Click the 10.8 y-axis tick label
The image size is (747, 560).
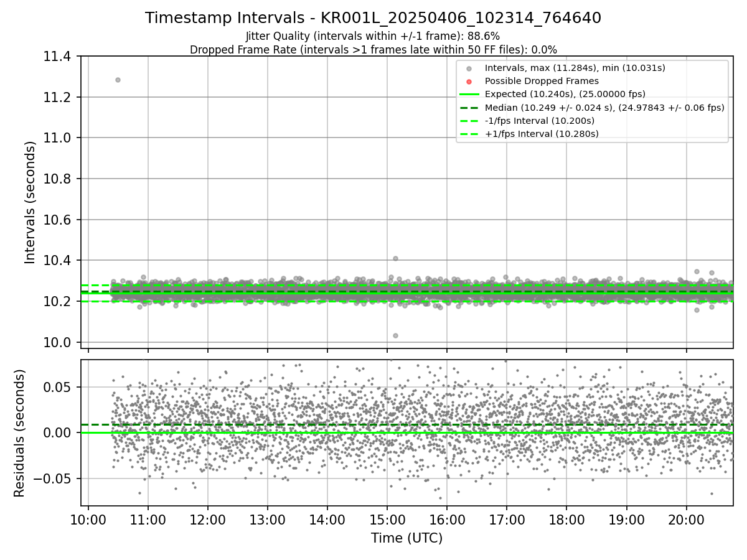[x=58, y=179]
